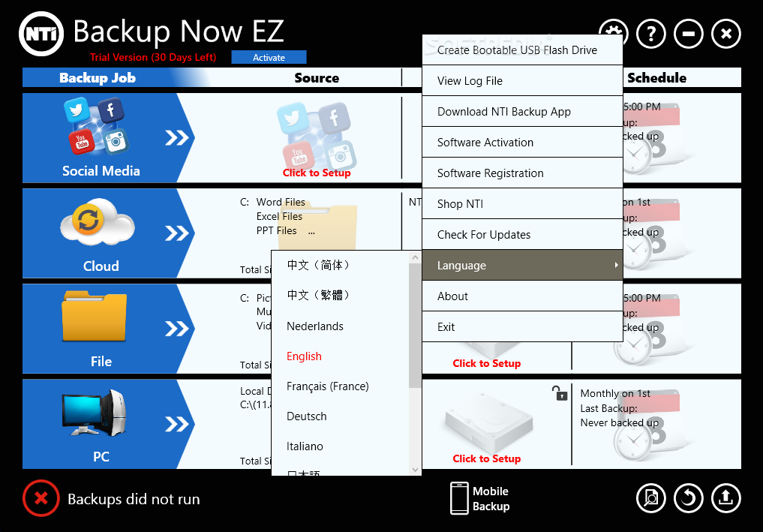Expand the Language submenu arrow
Screen dimensions: 763x532
[x=616, y=265]
